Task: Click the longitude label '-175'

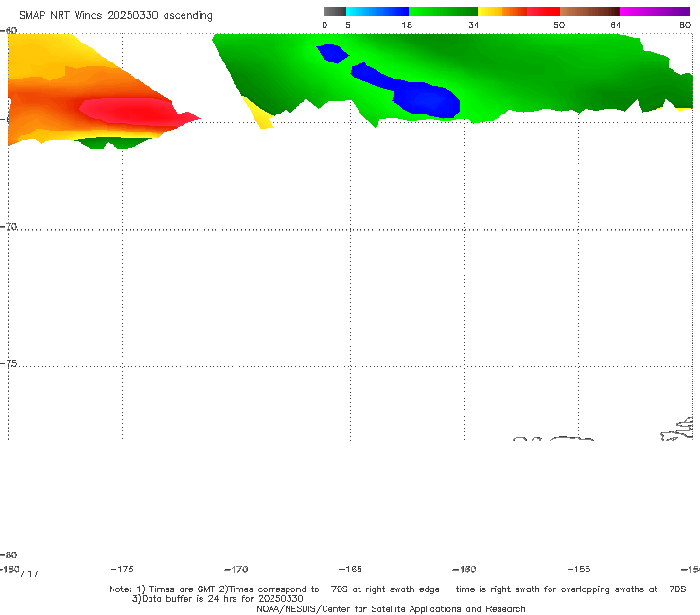Action: pyautogui.click(x=122, y=569)
